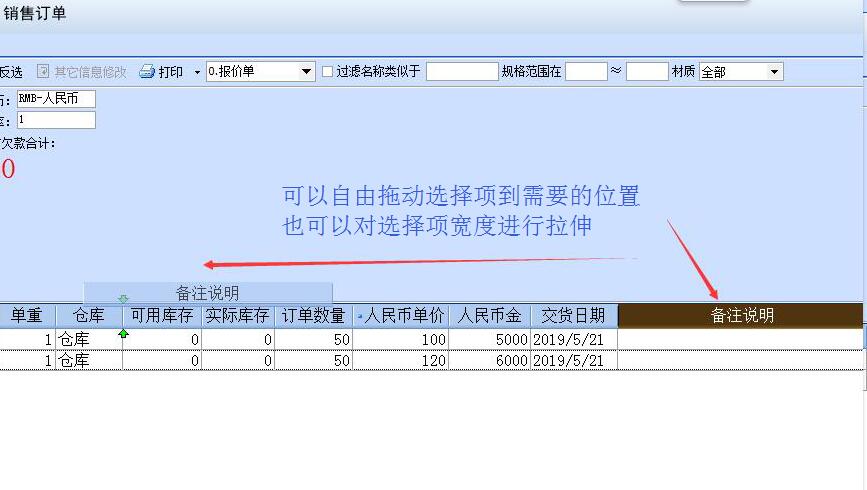Open the arrow menu next to 打印
Screen dimensions: 867x490
click(x=197, y=72)
